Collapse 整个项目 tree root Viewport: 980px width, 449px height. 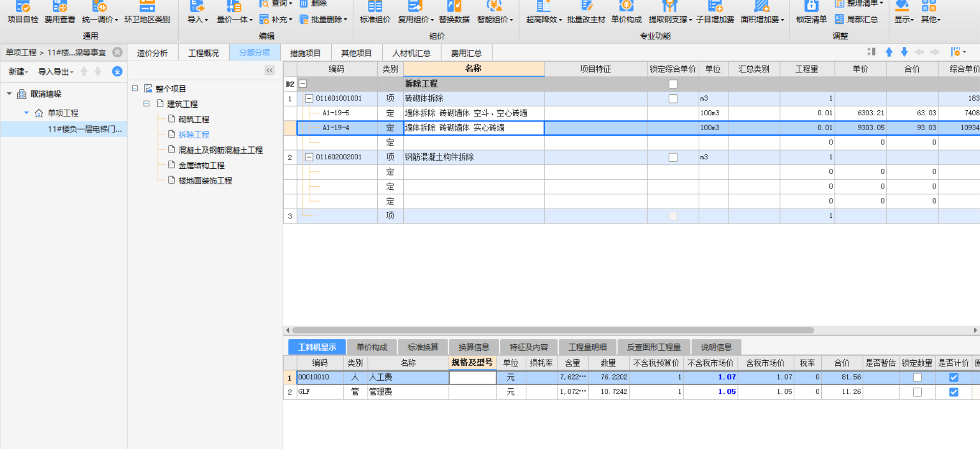135,88
